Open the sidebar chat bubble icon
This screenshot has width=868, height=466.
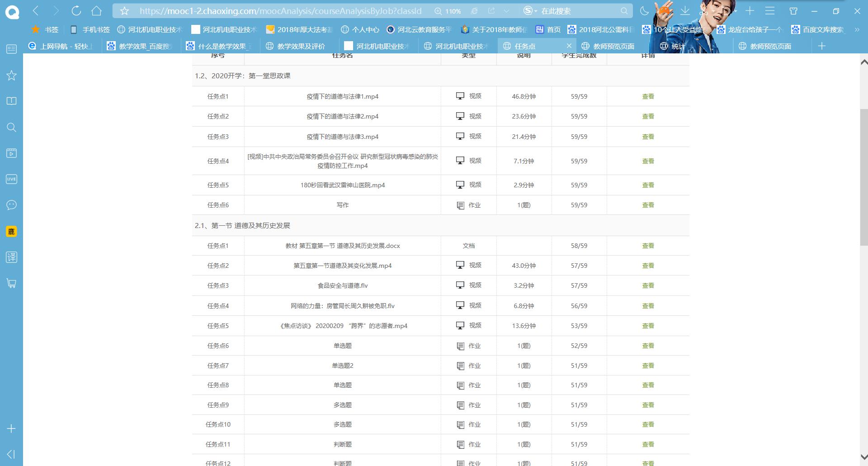click(x=11, y=205)
